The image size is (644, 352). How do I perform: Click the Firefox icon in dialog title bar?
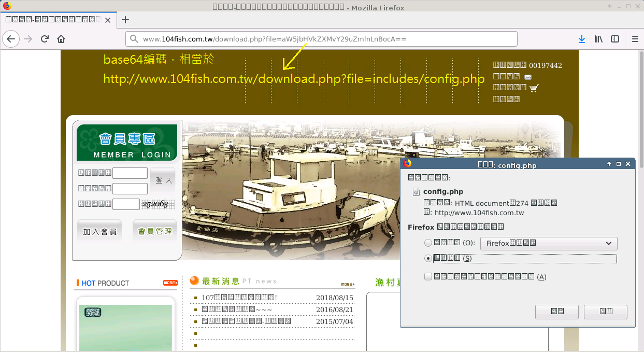407,163
